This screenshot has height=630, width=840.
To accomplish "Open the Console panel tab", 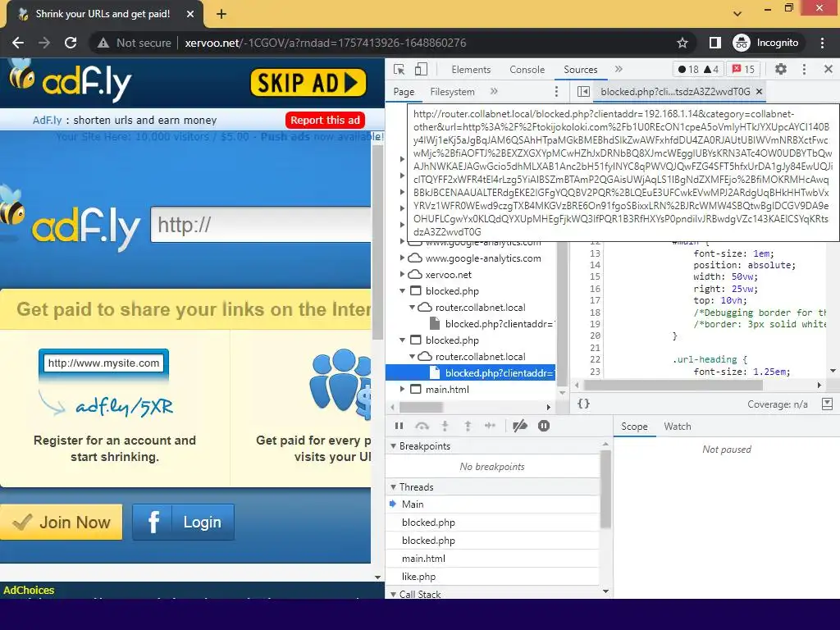I will (527, 70).
